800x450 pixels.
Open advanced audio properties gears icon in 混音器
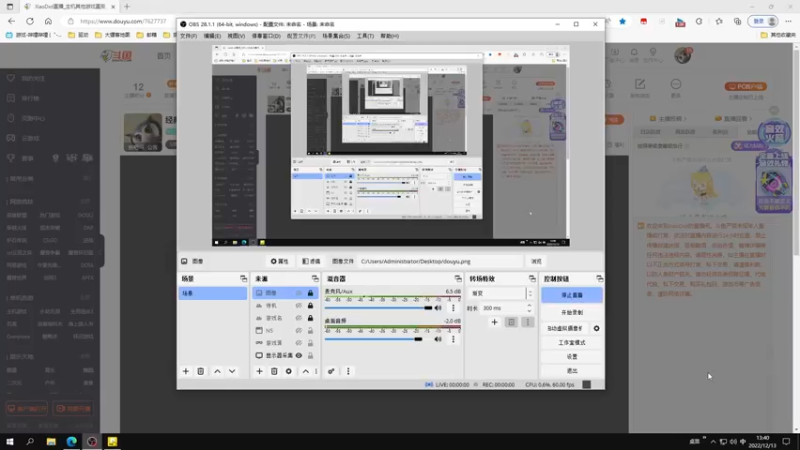click(x=331, y=371)
